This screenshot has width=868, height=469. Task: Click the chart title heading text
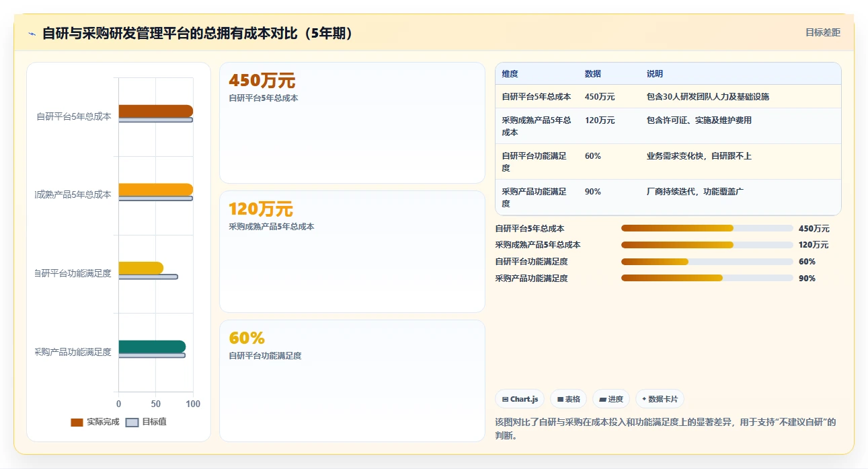point(198,34)
